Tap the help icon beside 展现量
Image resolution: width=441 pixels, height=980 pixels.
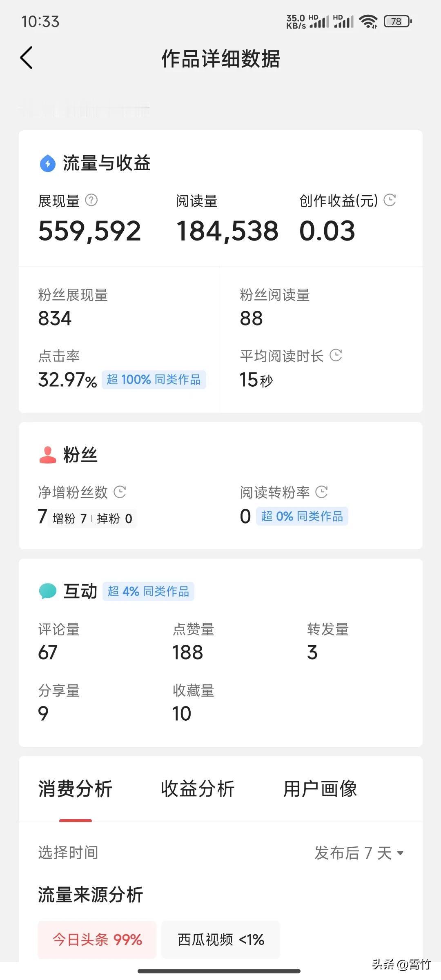click(x=91, y=200)
